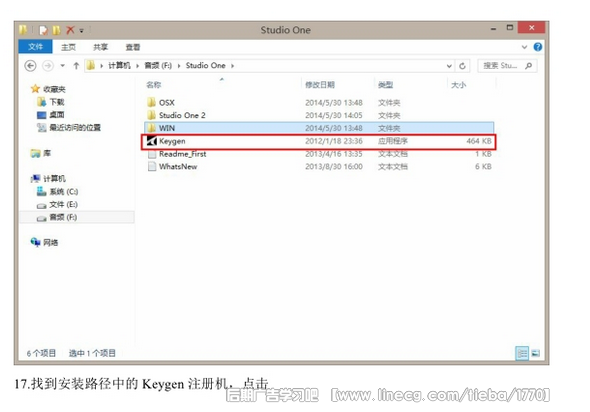Open 桌面 in favorites
The height and width of the screenshot is (412, 590).
57,115
